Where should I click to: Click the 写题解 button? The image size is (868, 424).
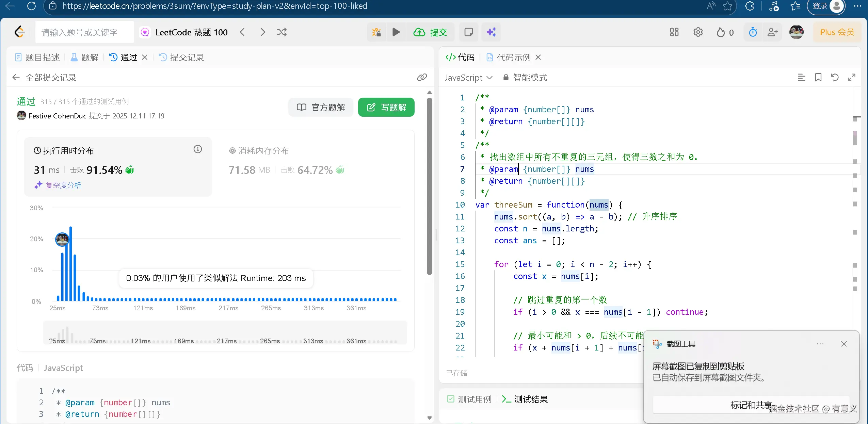tap(386, 107)
